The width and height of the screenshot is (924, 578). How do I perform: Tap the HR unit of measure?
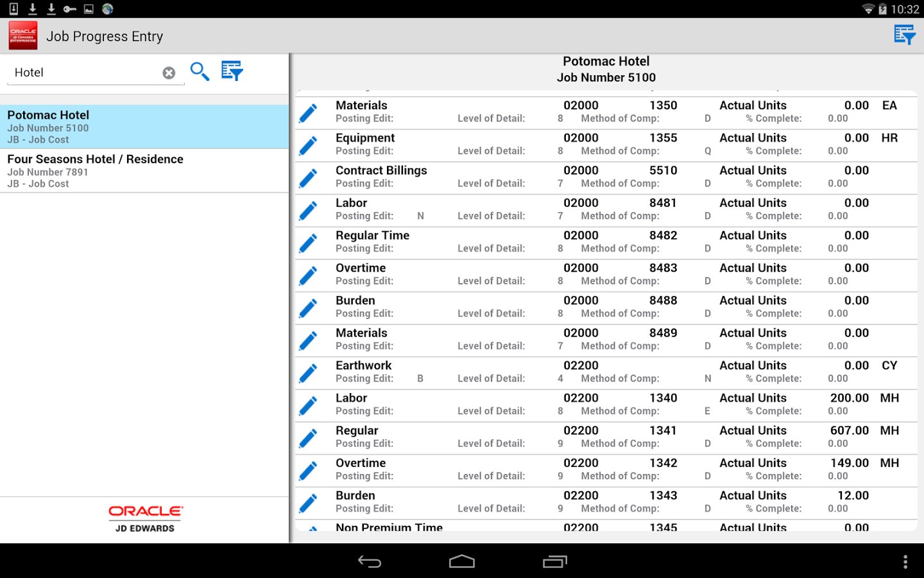click(x=889, y=138)
